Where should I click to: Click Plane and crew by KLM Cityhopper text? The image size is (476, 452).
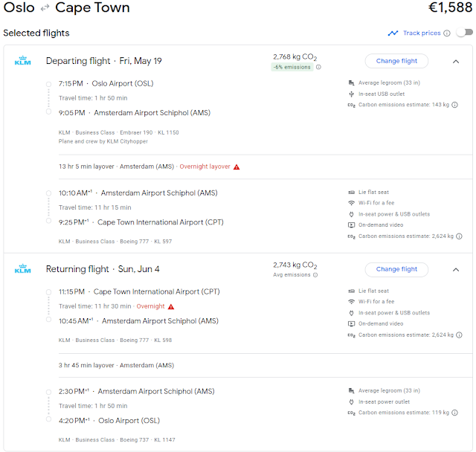click(103, 141)
